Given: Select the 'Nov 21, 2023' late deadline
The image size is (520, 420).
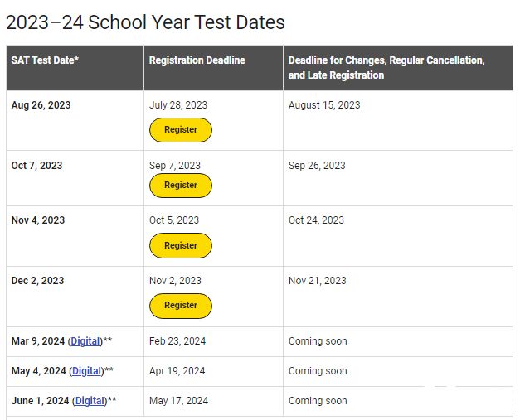Looking at the screenshot, I should tap(317, 281).
